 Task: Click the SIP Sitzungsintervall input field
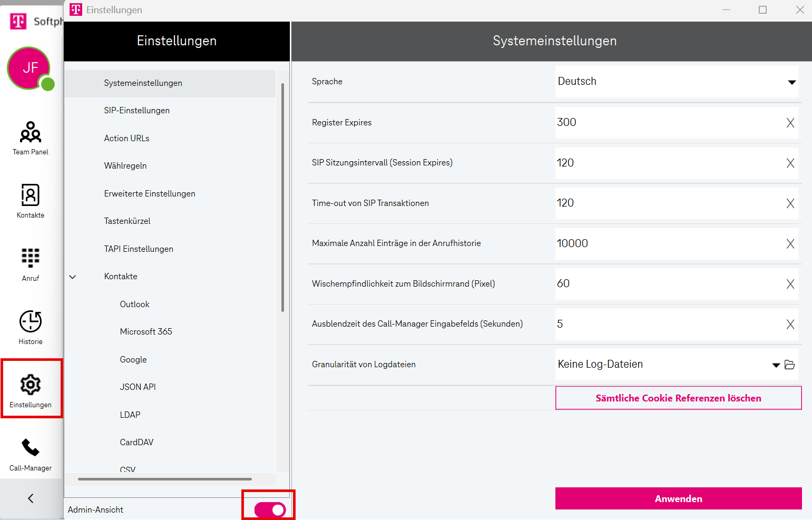(667, 163)
